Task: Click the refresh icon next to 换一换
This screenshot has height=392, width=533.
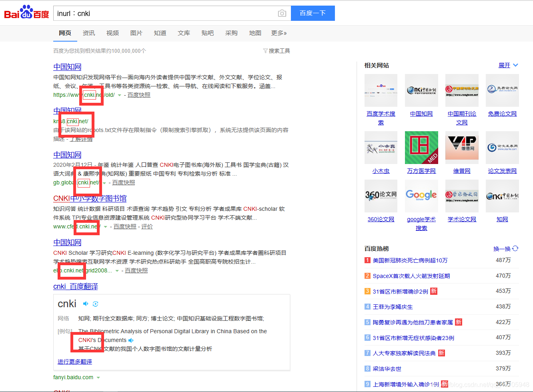Action: (x=515, y=248)
